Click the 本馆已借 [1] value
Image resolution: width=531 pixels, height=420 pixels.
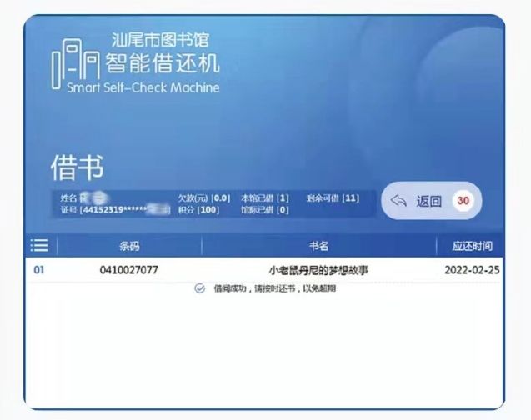pyautogui.click(x=265, y=198)
